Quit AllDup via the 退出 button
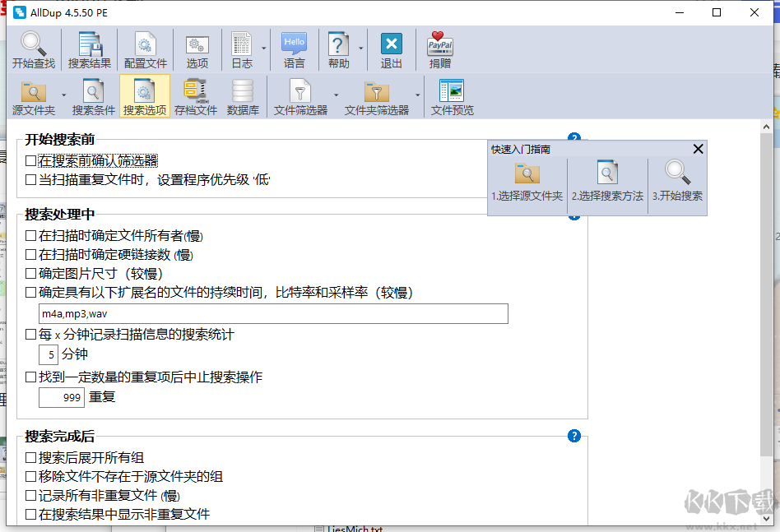The height and width of the screenshot is (532, 780). (391, 49)
